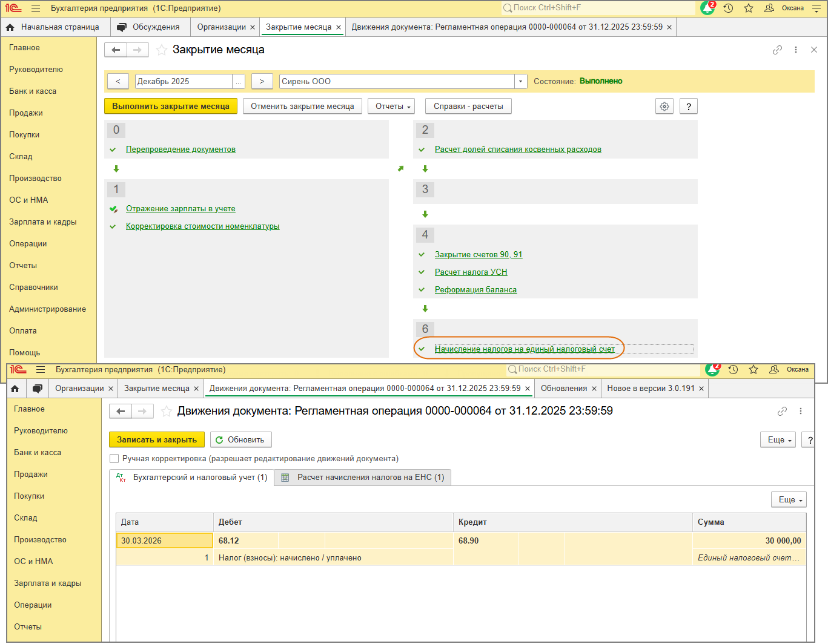
Task: Go back using arrow beside Закрытие месяца title
Action: (x=116, y=50)
